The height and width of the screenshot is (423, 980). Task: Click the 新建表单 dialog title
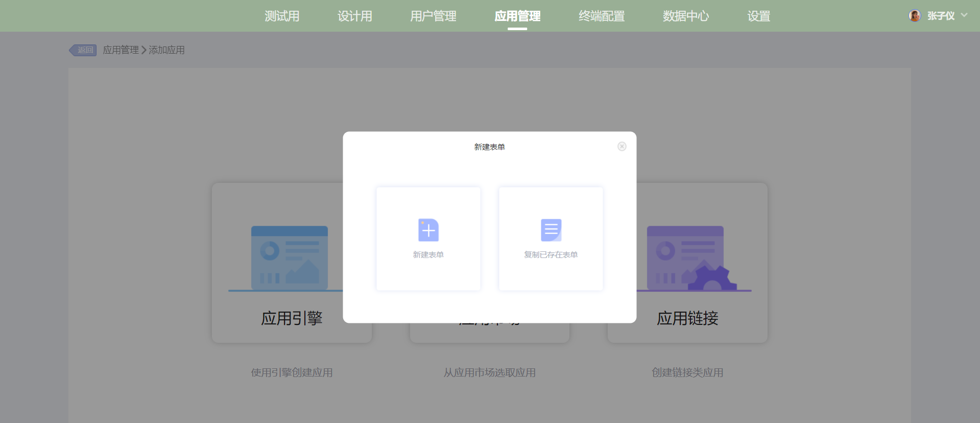pyautogui.click(x=490, y=147)
